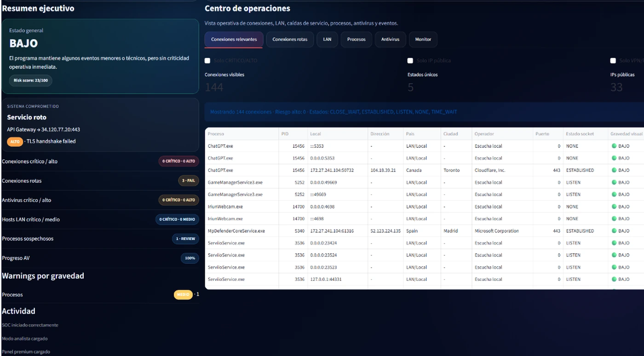
Task: Click the 0 CRÍTICO · 0 MEDIO badge for Hosts LAN
Action: [x=177, y=219]
